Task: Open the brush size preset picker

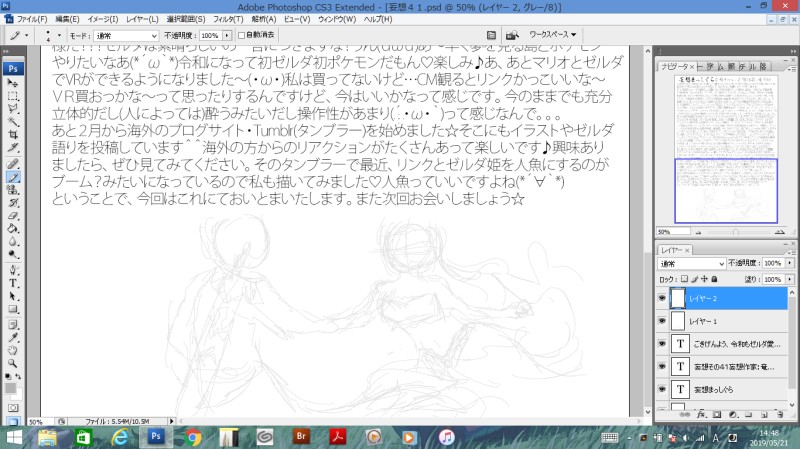Action: pyautogui.click(x=59, y=35)
